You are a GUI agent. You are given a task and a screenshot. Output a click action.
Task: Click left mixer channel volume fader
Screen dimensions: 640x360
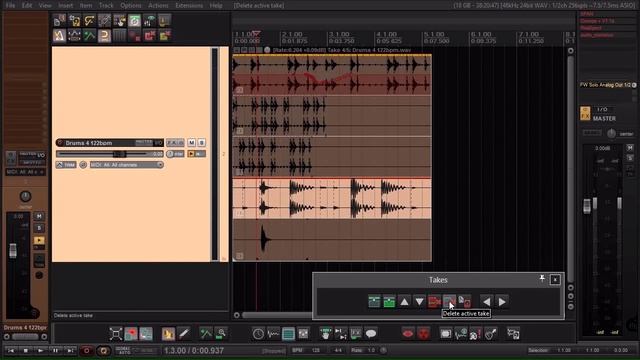pyautogui.click(x=13, y=250)
